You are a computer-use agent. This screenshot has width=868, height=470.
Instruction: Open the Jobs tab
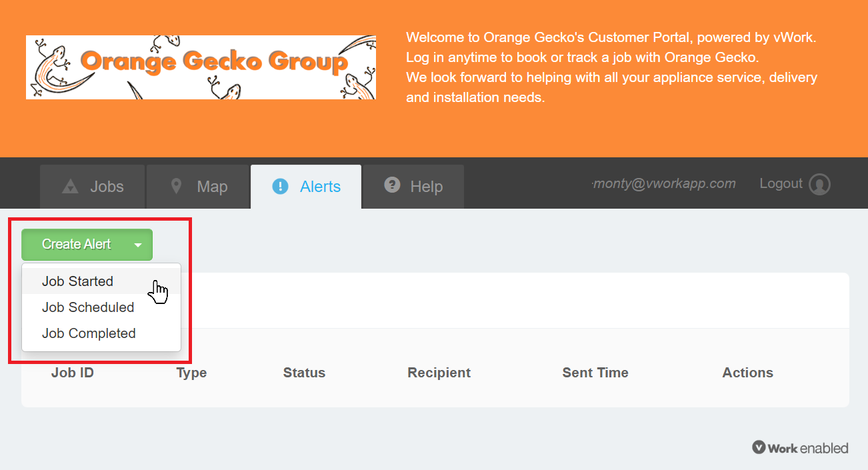coord(92,187)
